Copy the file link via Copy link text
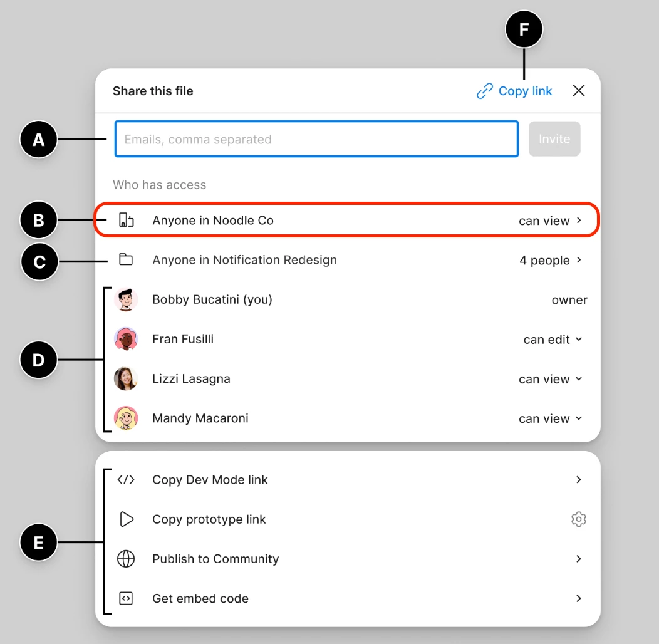 [525, 91]
